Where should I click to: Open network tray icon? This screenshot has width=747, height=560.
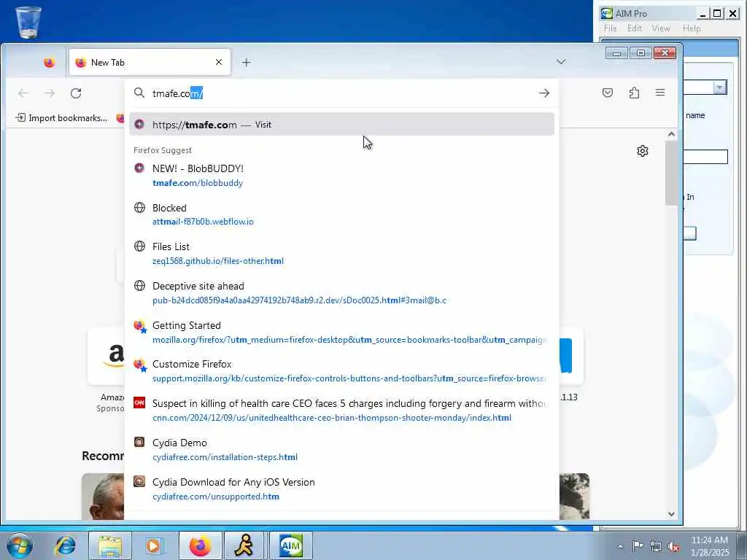[656, 546]
